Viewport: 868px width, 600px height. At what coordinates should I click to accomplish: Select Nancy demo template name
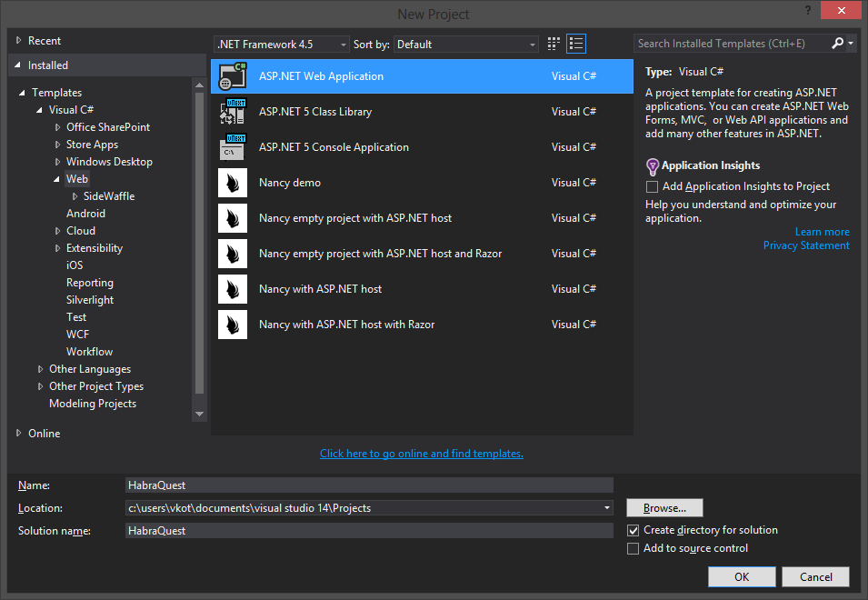coord(290,183)
